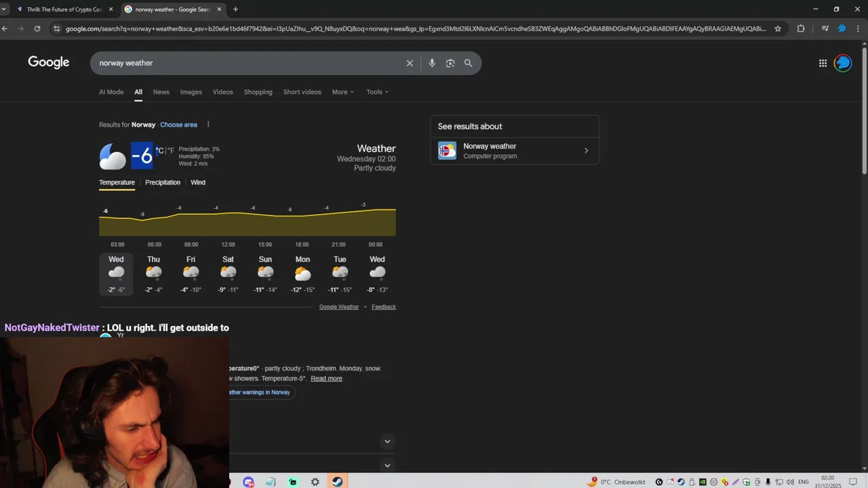Switch temperature unit to °C
This screenshot has width=868, height=488.
pyautogui.click(x=160, y=150)
